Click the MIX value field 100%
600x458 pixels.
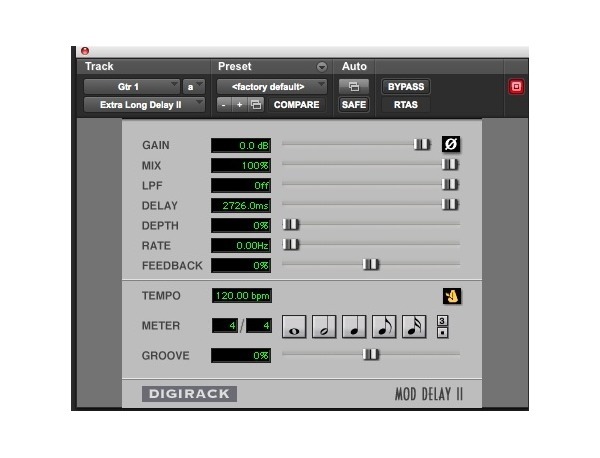point(241,165)
